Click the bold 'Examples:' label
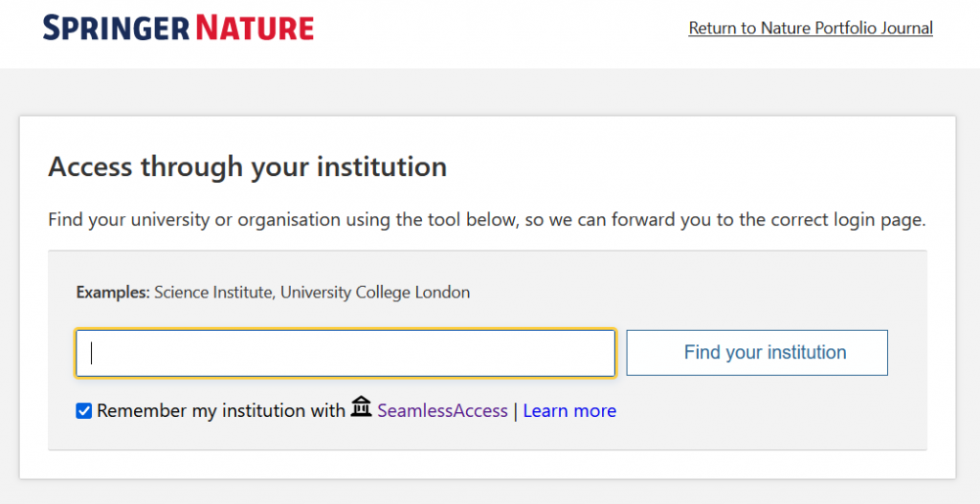Image resolution: width=980 pixels, height=504 pixels. click(113, 293)
